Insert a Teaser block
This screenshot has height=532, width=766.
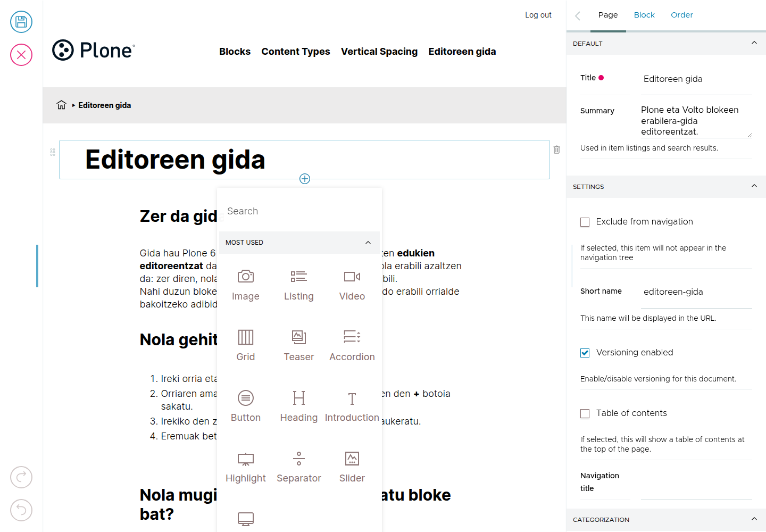(x=299, y=346)
